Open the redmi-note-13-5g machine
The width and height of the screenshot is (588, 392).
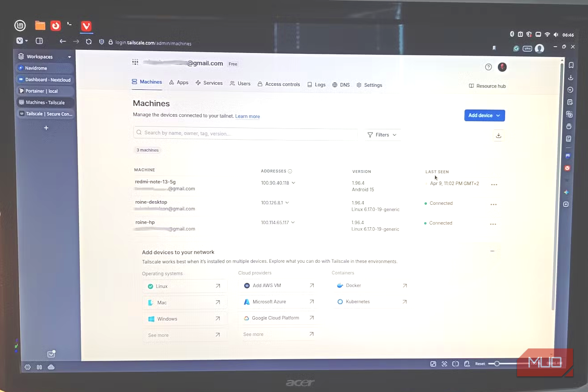[155, 182]
